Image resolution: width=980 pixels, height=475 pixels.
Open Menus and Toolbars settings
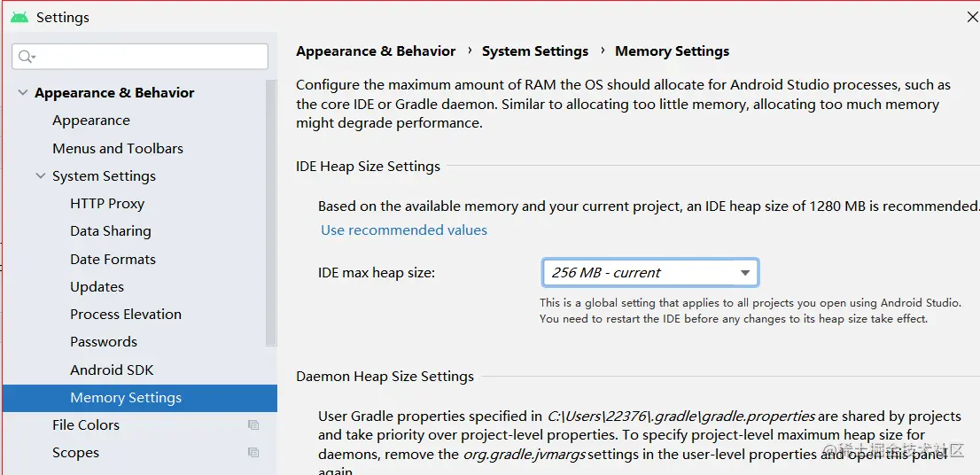point(118,148)
